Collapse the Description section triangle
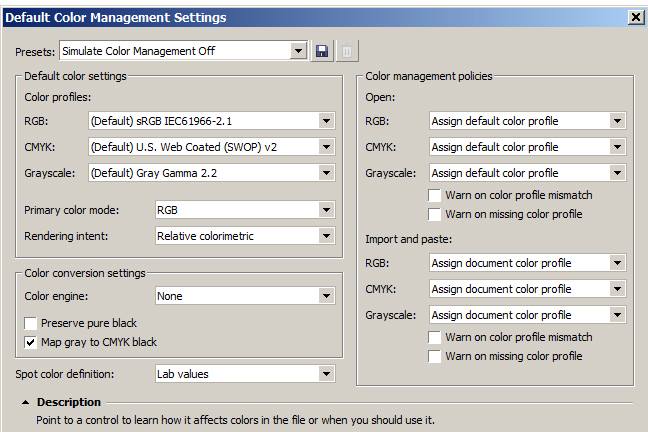 pos(25,403)
